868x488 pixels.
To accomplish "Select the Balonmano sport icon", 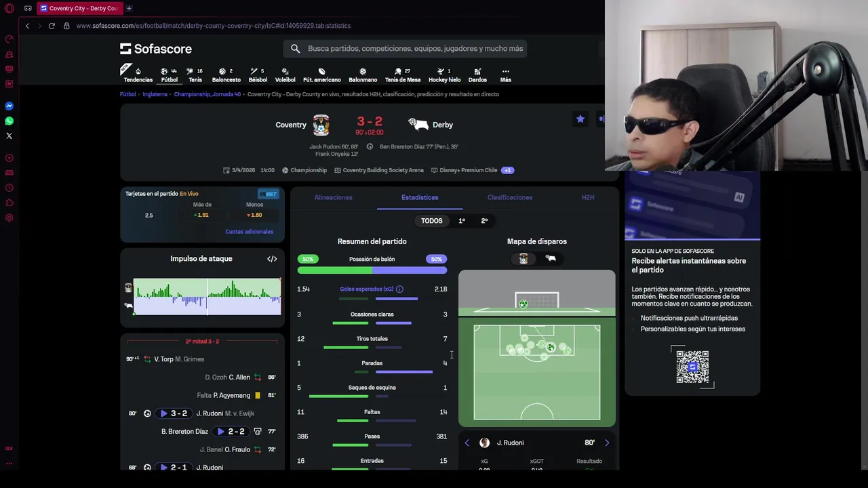I will (x=363, y=71).
